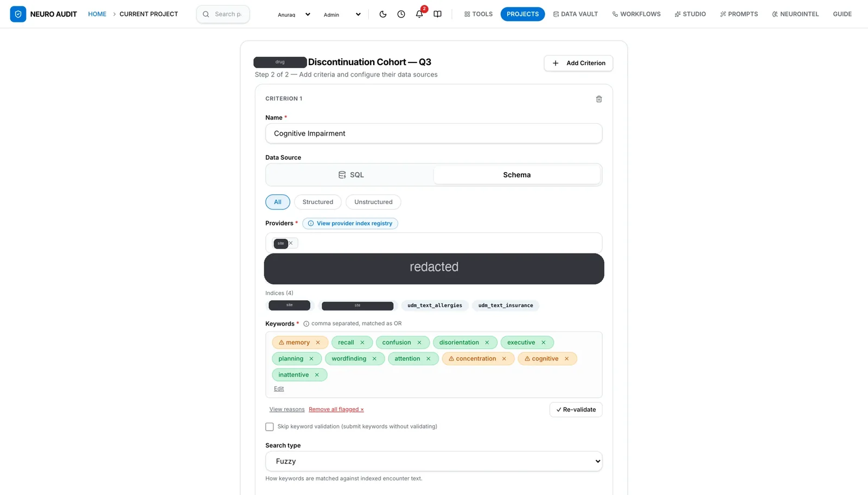The image size is (868, 495).
Task: Switch data source to Schema
Action: tap(517, 175)
